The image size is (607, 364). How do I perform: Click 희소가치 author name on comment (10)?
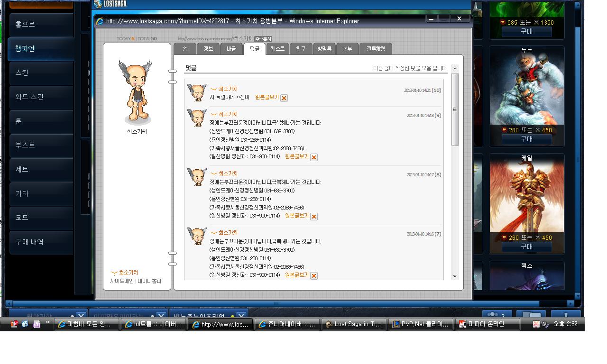228,89
